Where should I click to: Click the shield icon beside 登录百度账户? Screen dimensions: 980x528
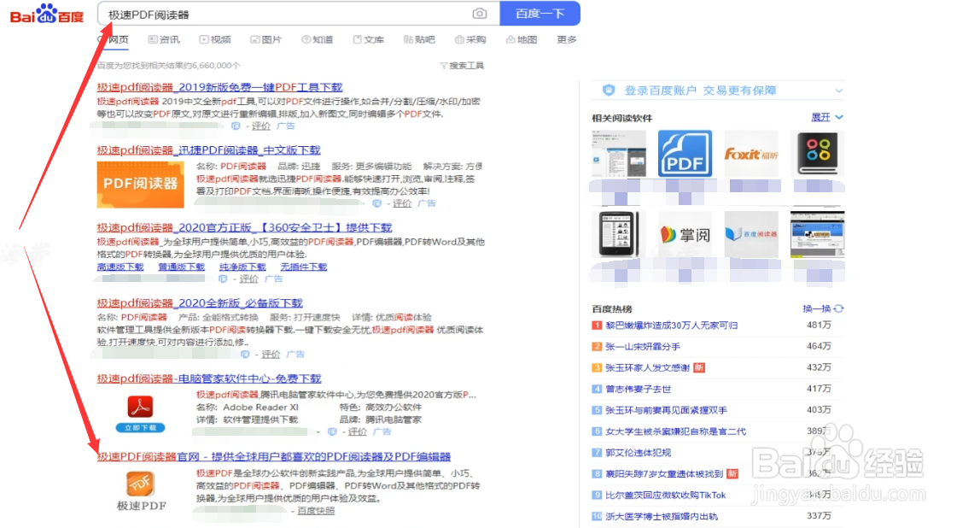click(607, 89)
